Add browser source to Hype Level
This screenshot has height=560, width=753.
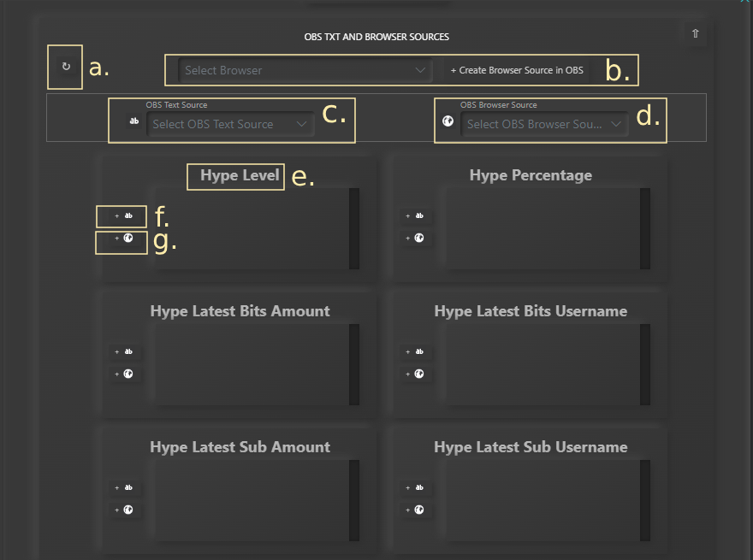tap(124, 239)
